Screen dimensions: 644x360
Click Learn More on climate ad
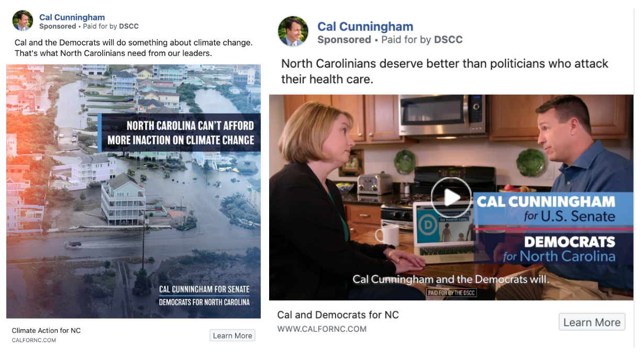(232, 335)
